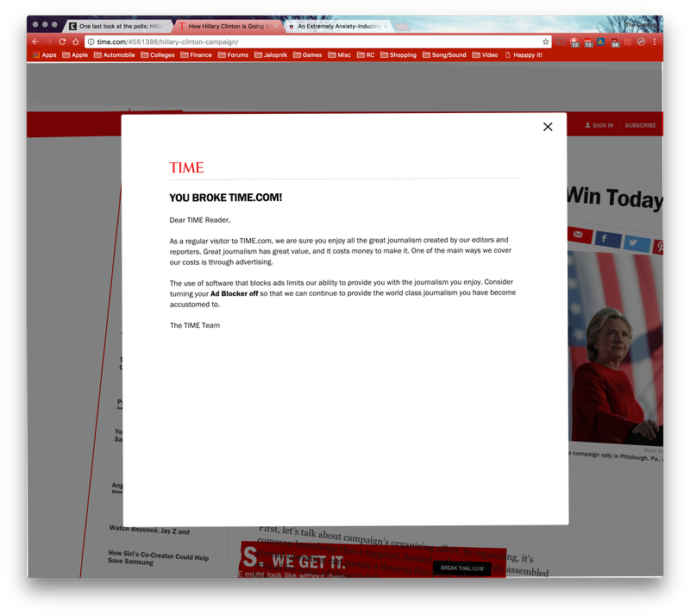Click the Hillary Clinton rally photo
The width and height of the screenshot is (690, 616).
coord(615,348)
